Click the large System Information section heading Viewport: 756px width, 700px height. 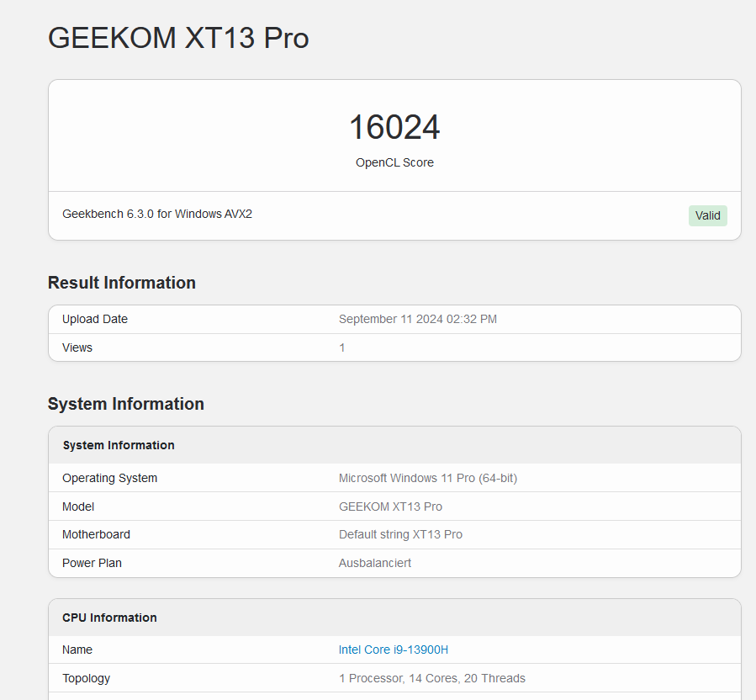126,404
